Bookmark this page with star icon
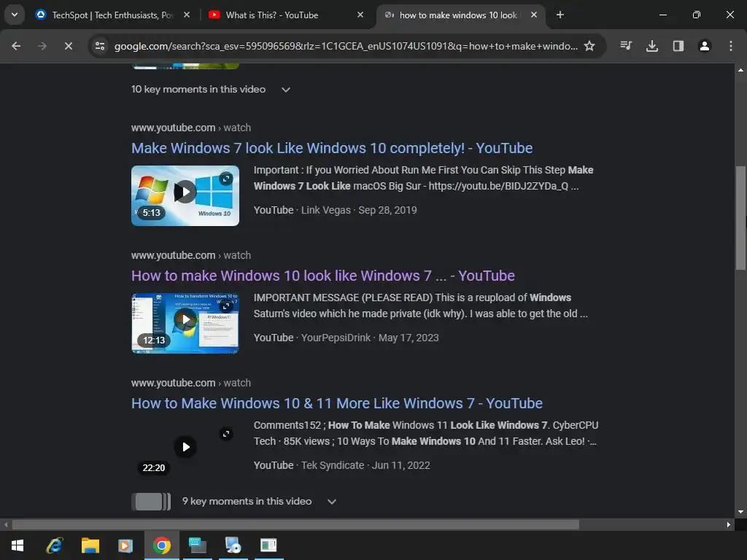747x560 pixels. pos(589,46)
